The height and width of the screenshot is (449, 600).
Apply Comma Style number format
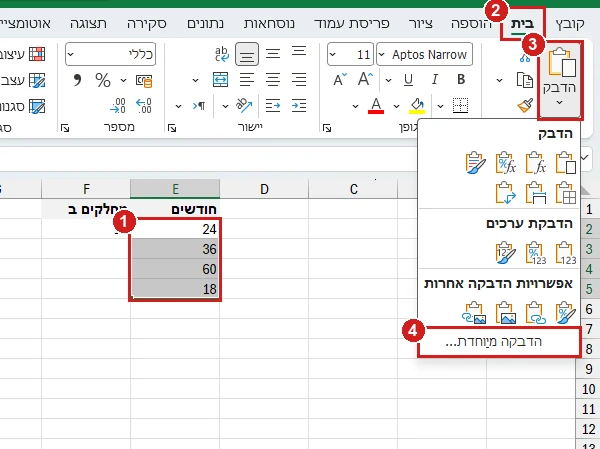click(x=77, y=80)
